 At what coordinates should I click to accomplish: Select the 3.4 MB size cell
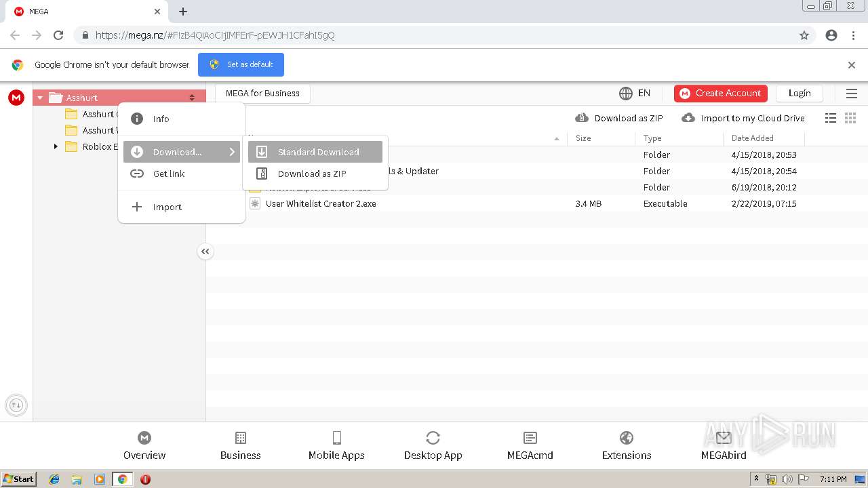[x=589, y=203]
